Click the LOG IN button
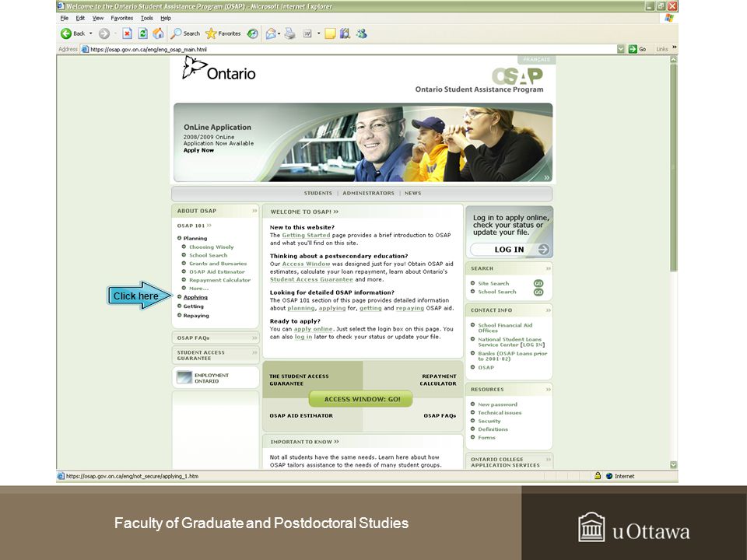The image size is (747, 560). pyautogui.click(x=510, y=249)
